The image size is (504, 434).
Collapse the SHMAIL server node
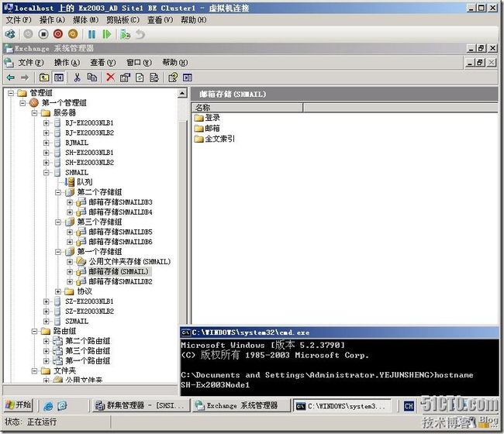click(47, 172)
